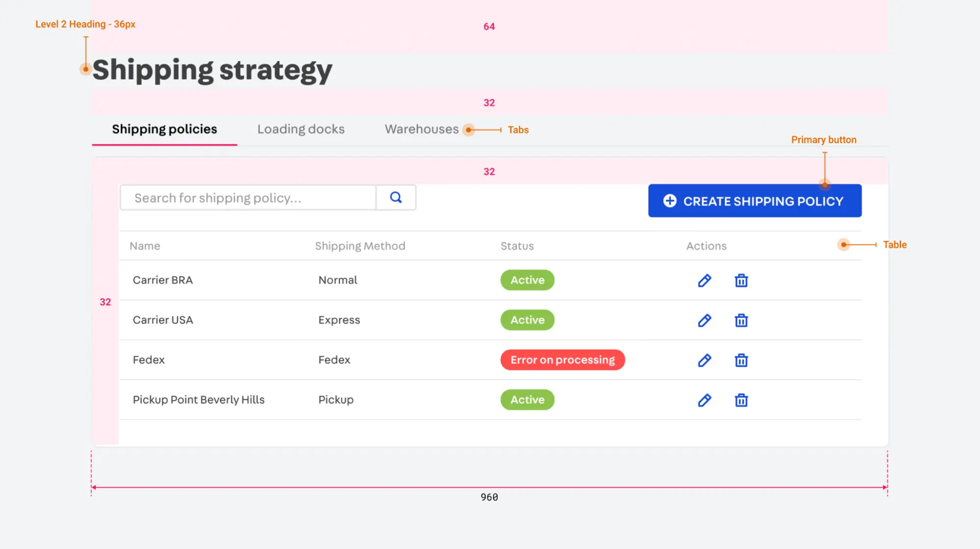The width and height of the screenshot is (980, 549).
Task: Focus the shipping policy search field
Action: pyautogui.click(x=248, y=198)
